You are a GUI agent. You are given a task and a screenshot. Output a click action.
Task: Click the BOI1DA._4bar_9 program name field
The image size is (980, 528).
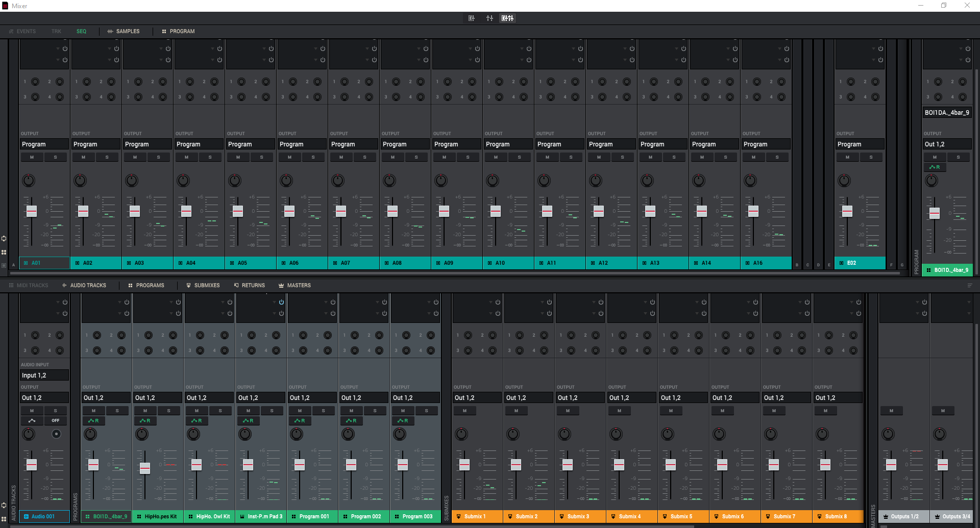[947, 113]
